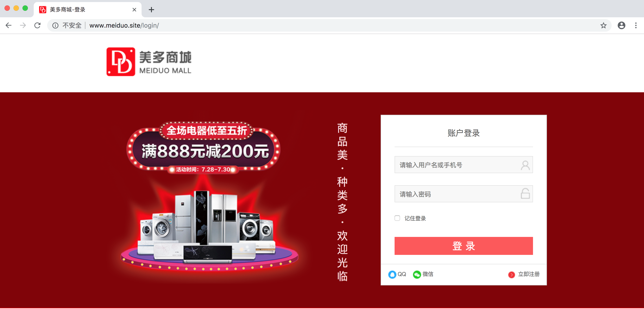Click the user silhouette icon in username field
644x309 pixels.
point(525,165)
